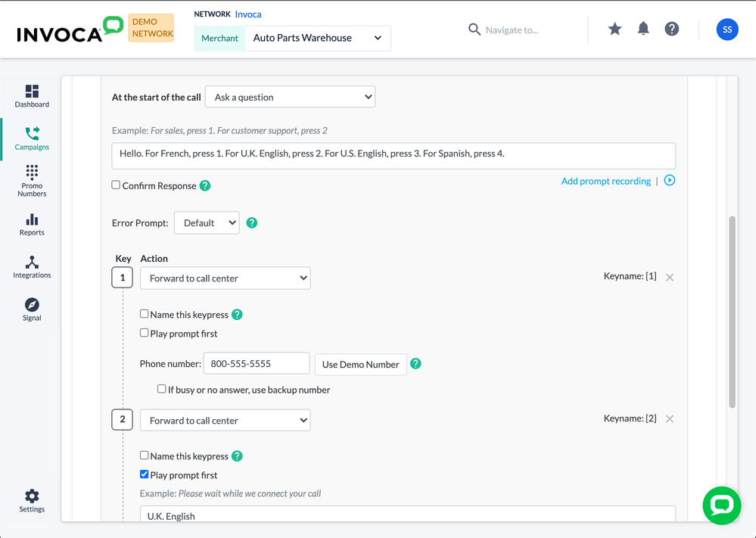
Task: Uncheck Play prompt first for key 2
Action: pos(145,474)
